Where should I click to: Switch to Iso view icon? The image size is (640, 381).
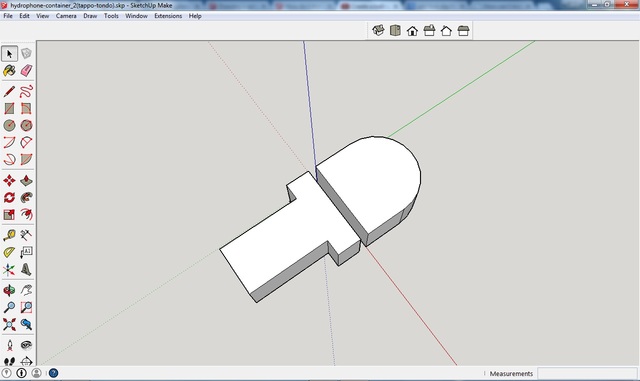(x=378, y=31)
